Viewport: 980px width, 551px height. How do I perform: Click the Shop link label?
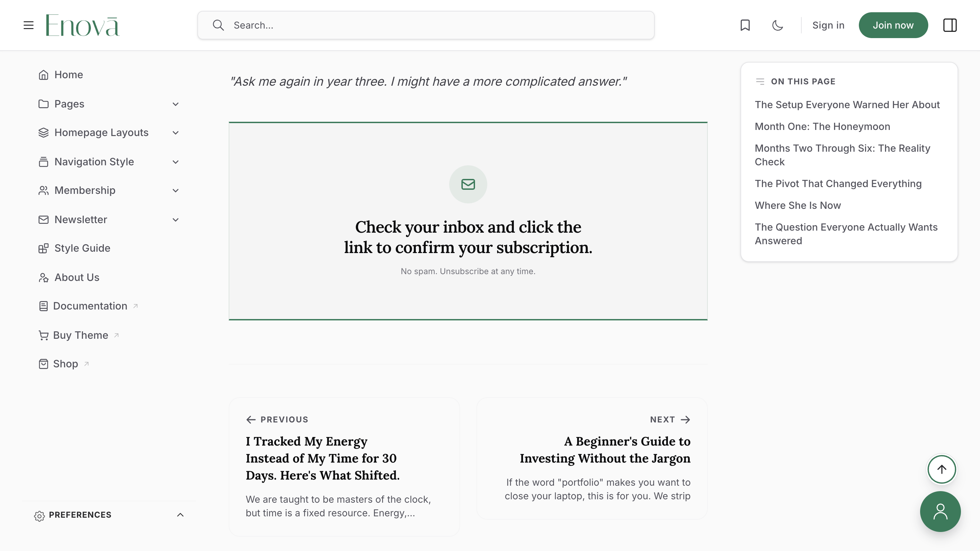(65, 364)
